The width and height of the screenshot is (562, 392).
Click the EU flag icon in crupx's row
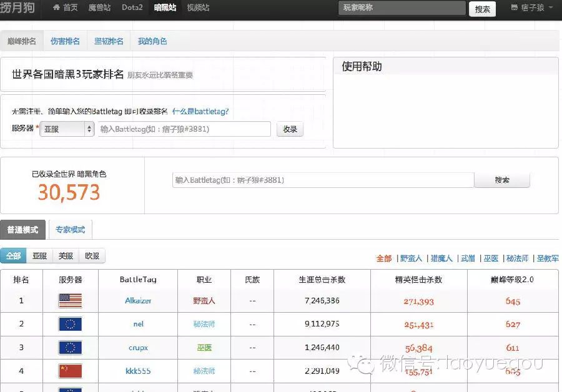[70, 348]
